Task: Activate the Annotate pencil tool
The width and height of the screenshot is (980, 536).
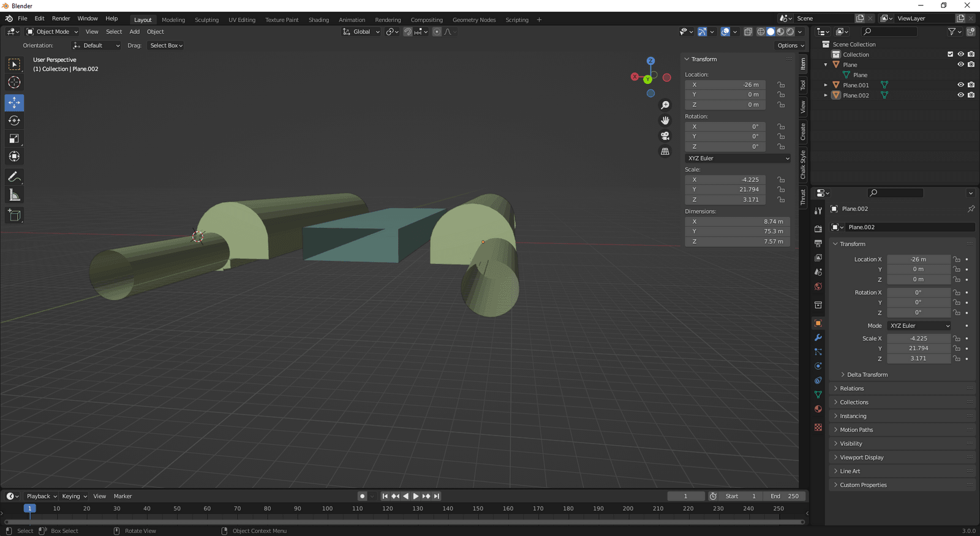Action: 14,177
